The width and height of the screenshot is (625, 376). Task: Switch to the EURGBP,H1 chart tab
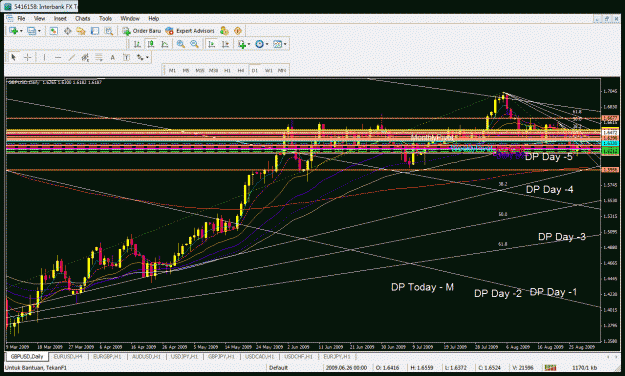click(x=107, y=356)
